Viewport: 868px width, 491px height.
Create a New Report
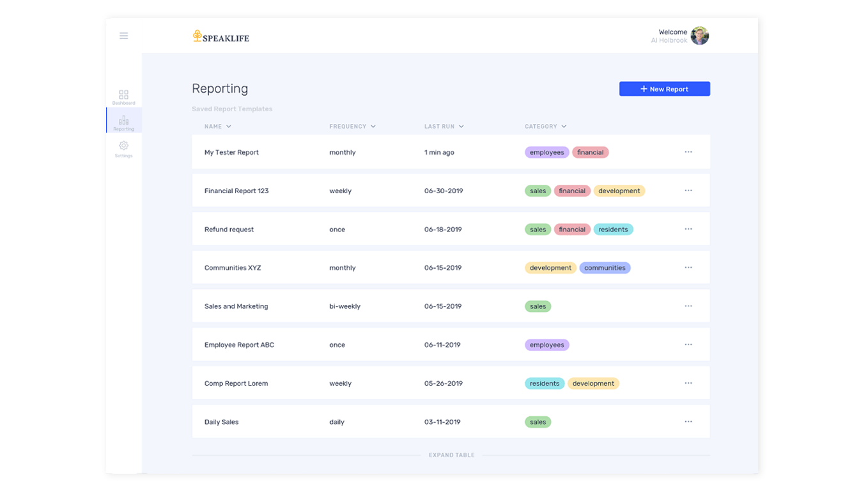(x=665, y=89)
